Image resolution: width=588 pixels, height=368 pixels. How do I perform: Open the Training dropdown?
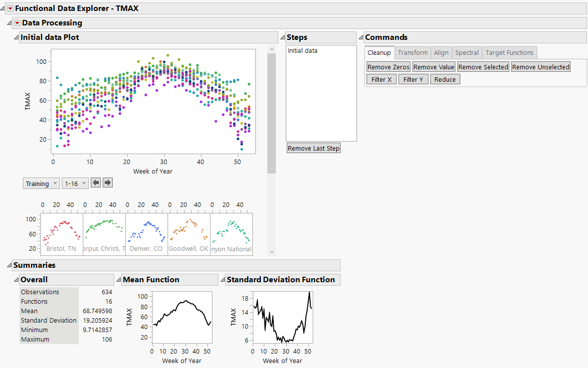coord(41,183)
